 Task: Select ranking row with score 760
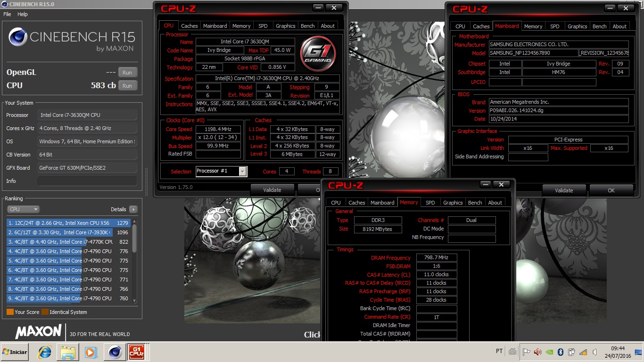[x=69, y=298]
